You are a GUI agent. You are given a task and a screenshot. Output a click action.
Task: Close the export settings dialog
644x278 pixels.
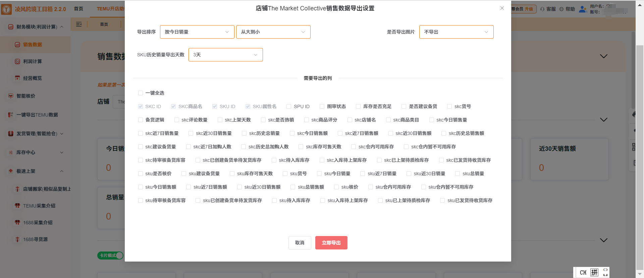click(x=502, y=8)
